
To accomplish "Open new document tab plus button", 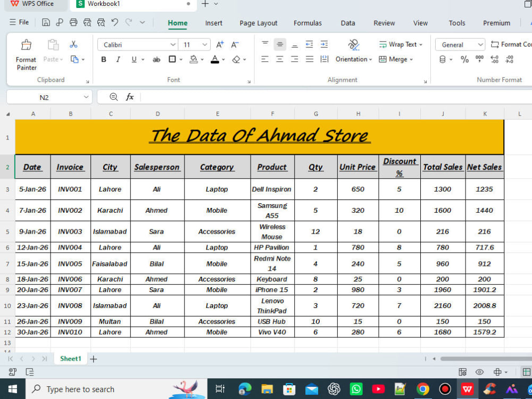I will click(x=205, y=4).
